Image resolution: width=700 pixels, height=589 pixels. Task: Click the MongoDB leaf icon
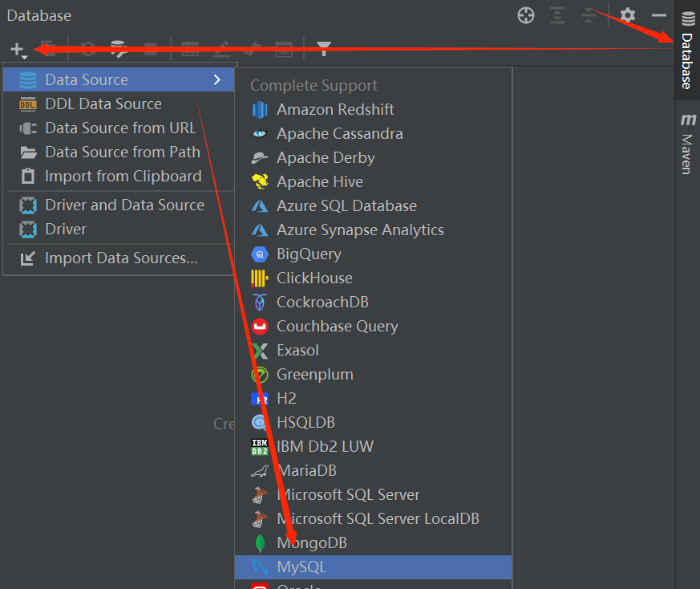[259, 543]
